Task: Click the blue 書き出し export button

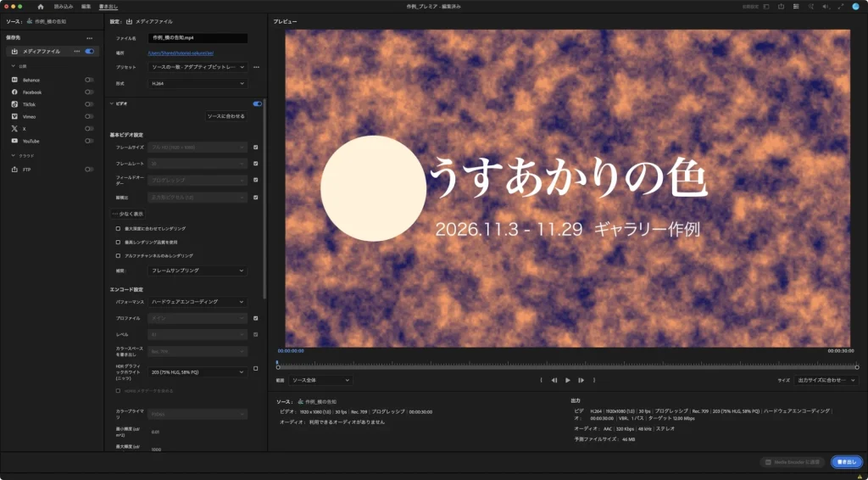Action: (847, 461)
